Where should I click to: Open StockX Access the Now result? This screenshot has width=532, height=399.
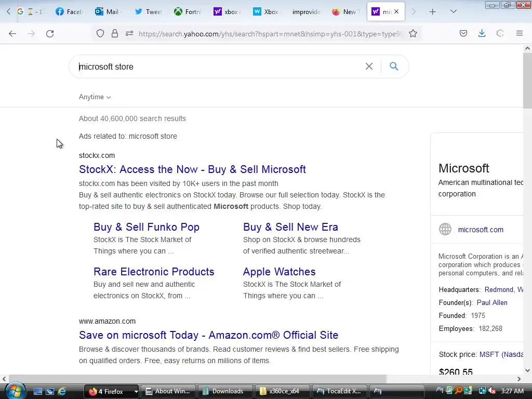192,169
